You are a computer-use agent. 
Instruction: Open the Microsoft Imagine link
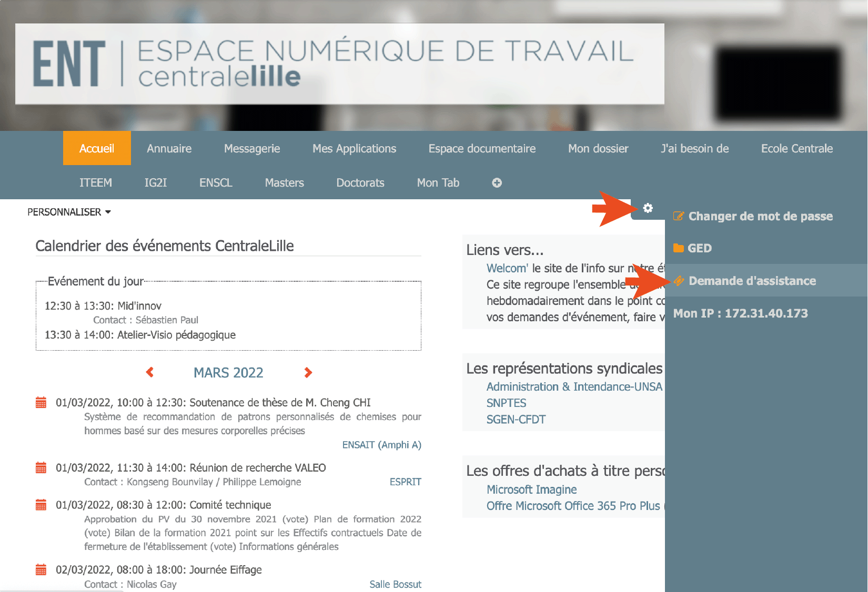(x=531, y=489)
